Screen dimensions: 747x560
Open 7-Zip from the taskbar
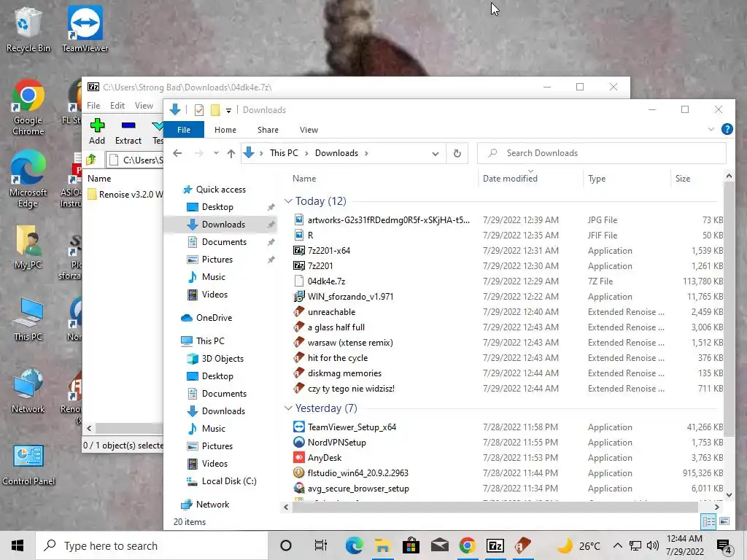click(495, 545)
